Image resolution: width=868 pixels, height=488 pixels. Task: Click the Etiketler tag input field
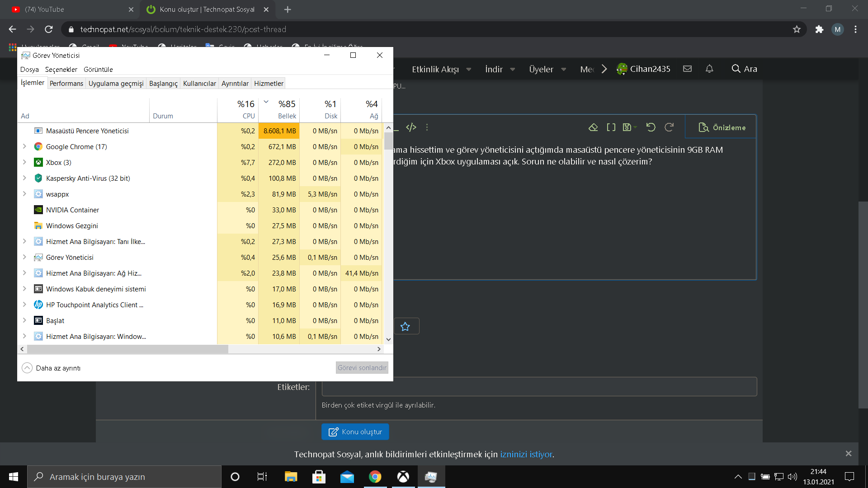coord(539,387)
